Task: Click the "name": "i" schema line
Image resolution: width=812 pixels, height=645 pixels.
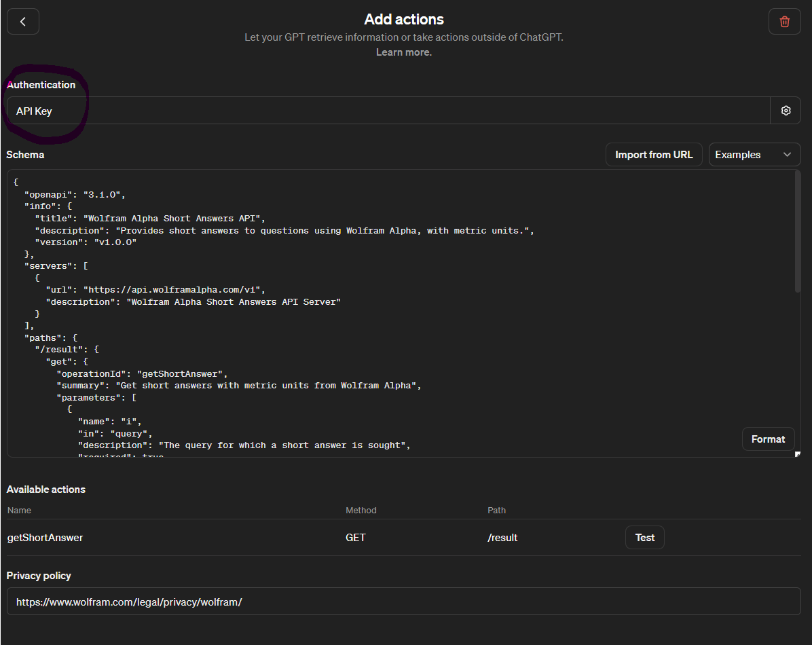Action: [110, 422]
